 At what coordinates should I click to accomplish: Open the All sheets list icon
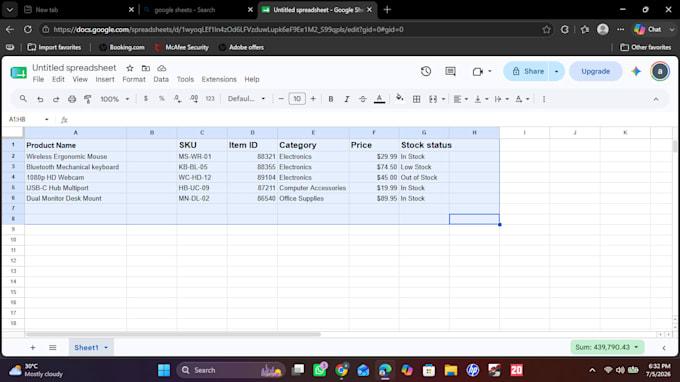coord(52,347)
